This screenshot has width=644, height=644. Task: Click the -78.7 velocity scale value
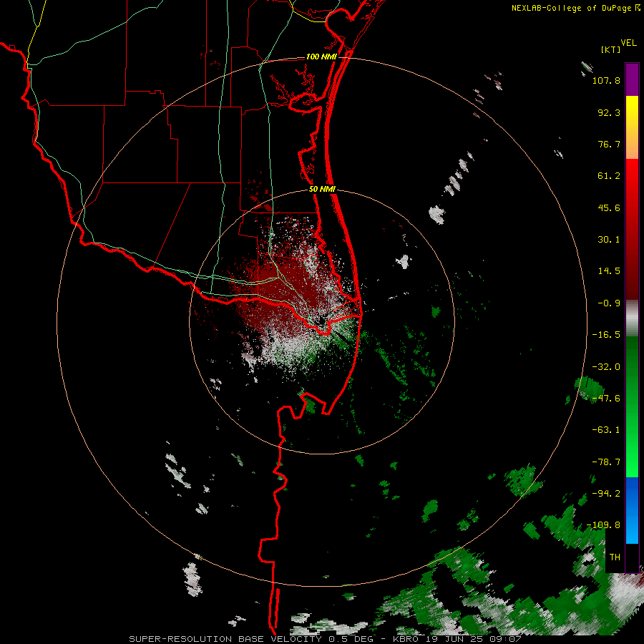pos(606,462)
